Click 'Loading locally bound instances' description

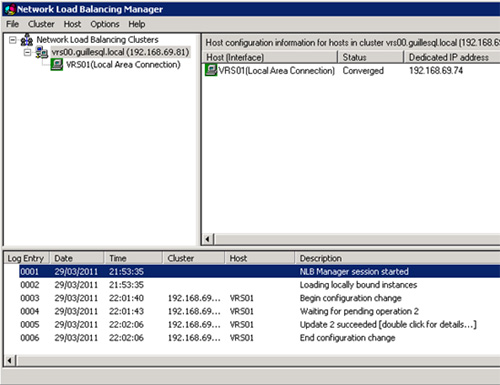358,285
